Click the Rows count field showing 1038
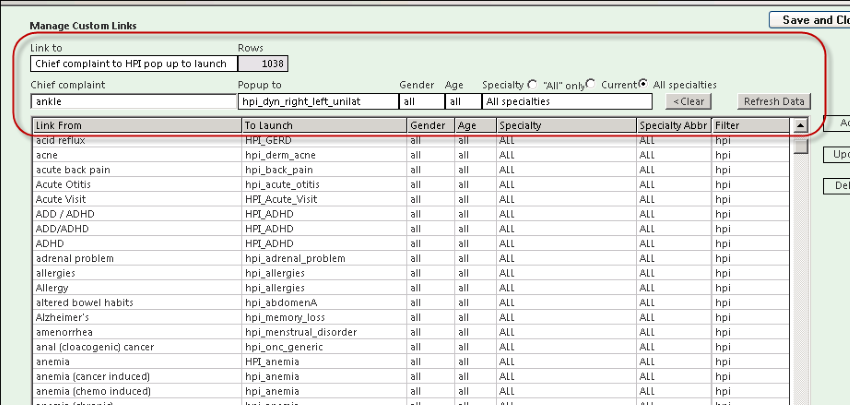The width and height of the screenshot is (850, 405). (x=263, y=63)
